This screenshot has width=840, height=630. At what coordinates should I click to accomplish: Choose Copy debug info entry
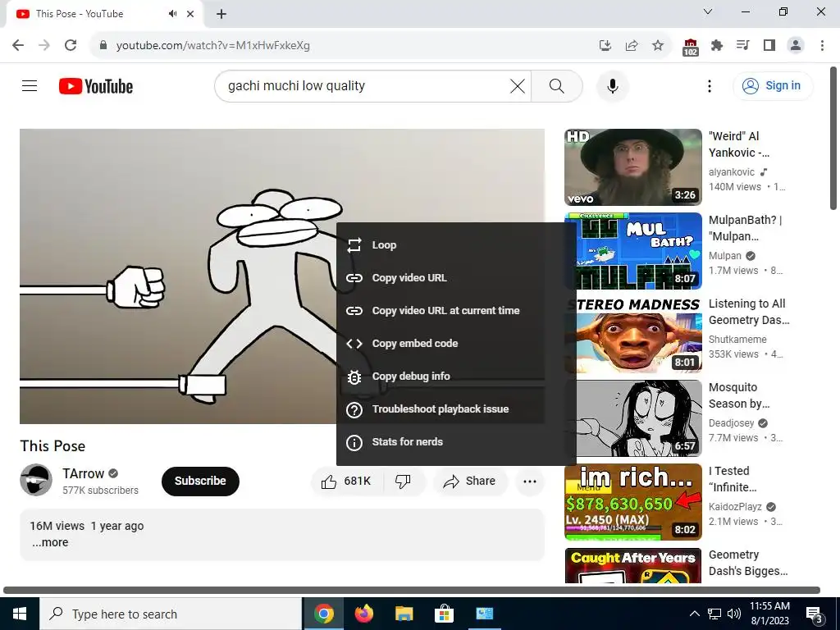click(x=455, y=376)
